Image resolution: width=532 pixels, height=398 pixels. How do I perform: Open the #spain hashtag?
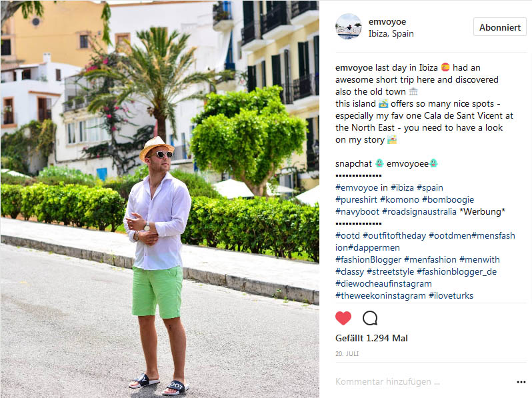(x=430, y=187)
